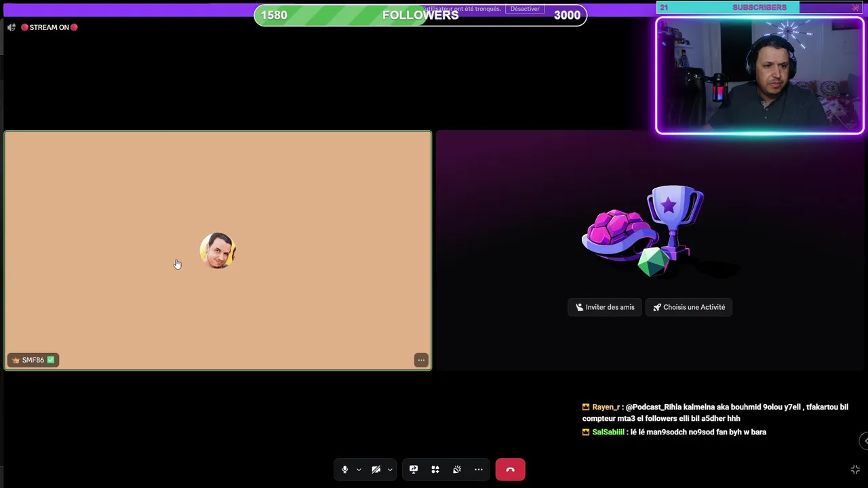Open microphone input options chevron
The image size is (868, 488).
pyautogui.click(x=359, y=470)
